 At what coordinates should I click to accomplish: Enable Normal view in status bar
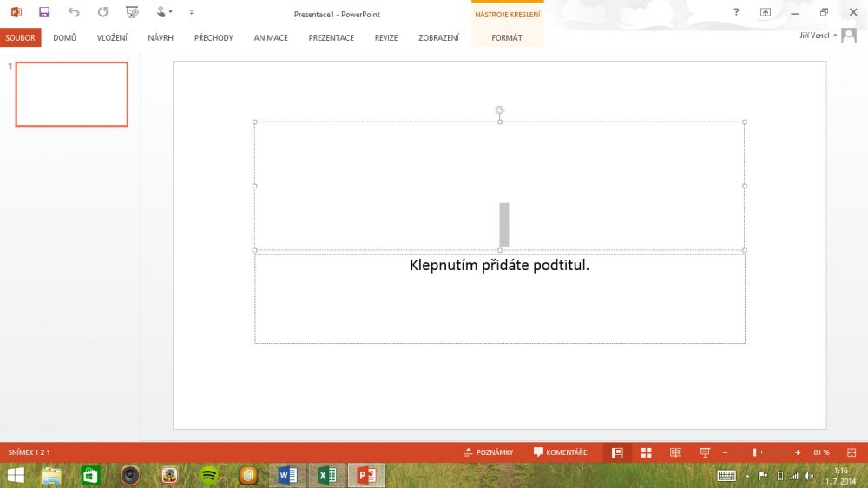[x=617, y=452]
